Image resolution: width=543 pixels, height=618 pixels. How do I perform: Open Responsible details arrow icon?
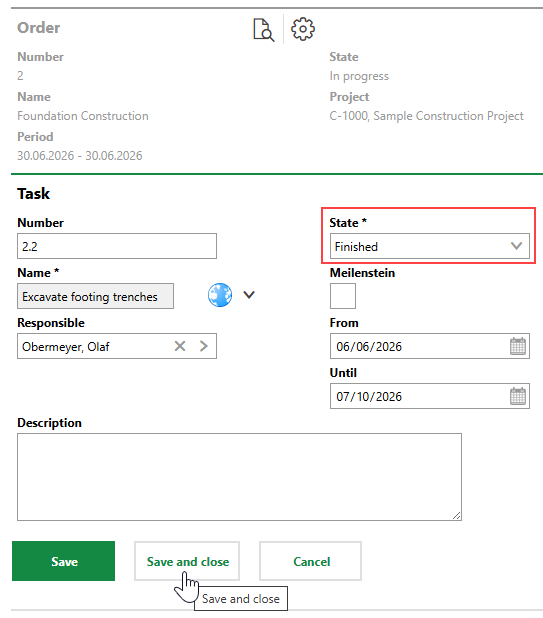pos(203,346)
